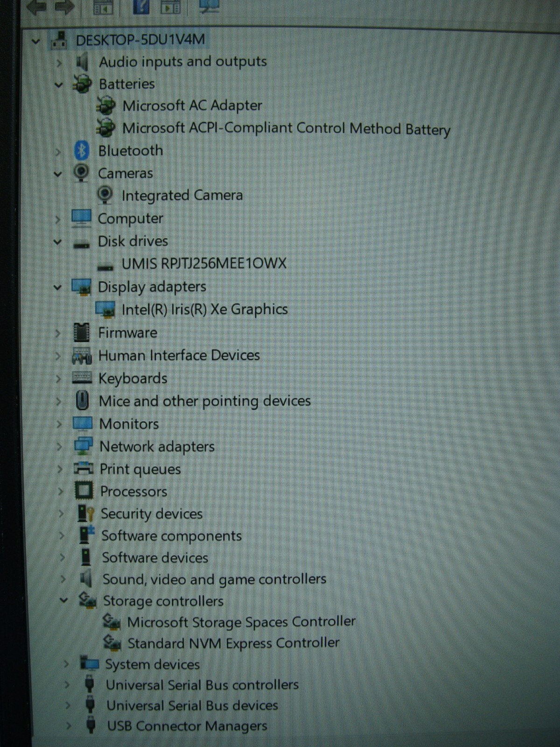Expand Universal Serial Bus controllers
Viewport: 560px width, 747px height.
tap(67, 685)
